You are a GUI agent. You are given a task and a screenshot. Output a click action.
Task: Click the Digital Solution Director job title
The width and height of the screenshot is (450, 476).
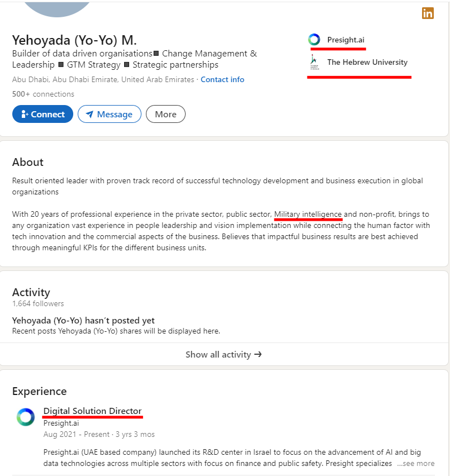point(92,411)
